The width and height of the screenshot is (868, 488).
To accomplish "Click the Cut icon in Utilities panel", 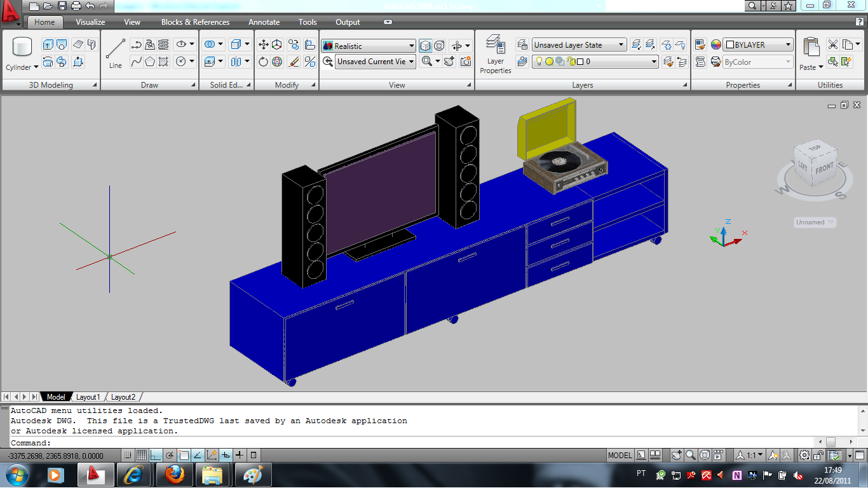I will point(832,44).
